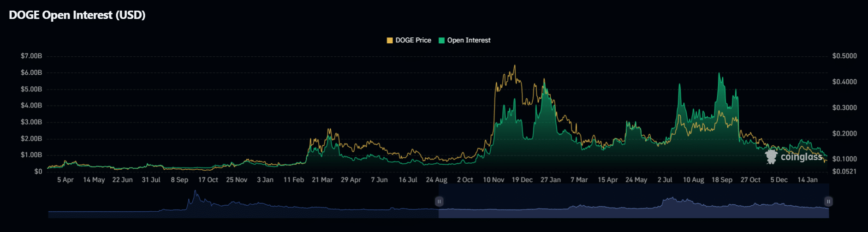Screen dimensions: 868x232
Task: Click the 5 Dec date label
Action: [779, 180]
